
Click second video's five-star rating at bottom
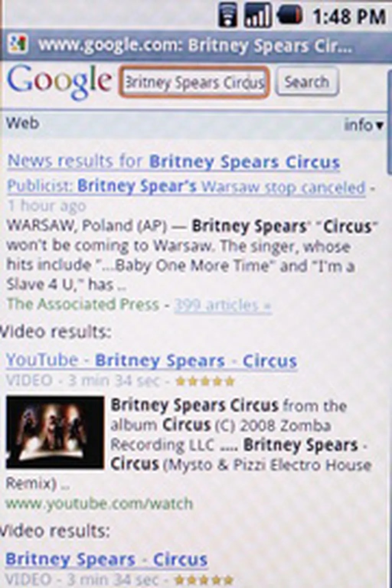pyautogui.click(x=203, y=580)
